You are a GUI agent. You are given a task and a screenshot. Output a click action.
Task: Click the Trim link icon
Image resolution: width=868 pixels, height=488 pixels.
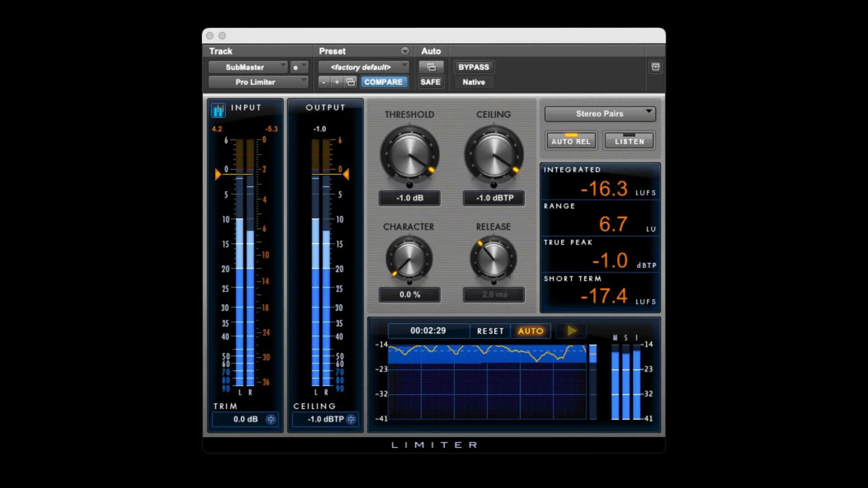(270, 419)
